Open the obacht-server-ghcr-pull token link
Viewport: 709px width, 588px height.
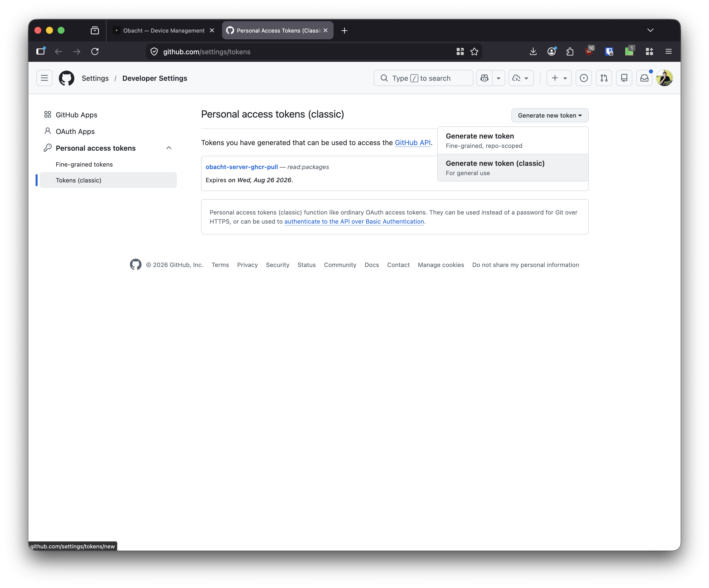point(242,167)
